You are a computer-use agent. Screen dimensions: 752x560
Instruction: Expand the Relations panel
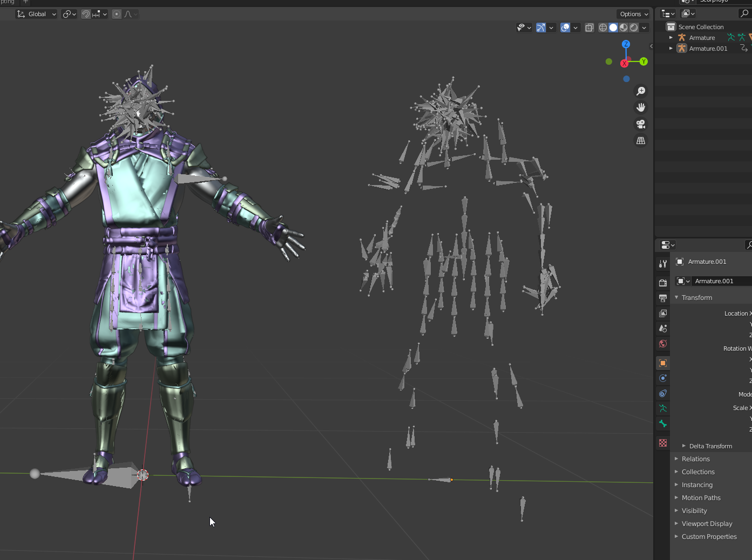click(x=676, y=459)
